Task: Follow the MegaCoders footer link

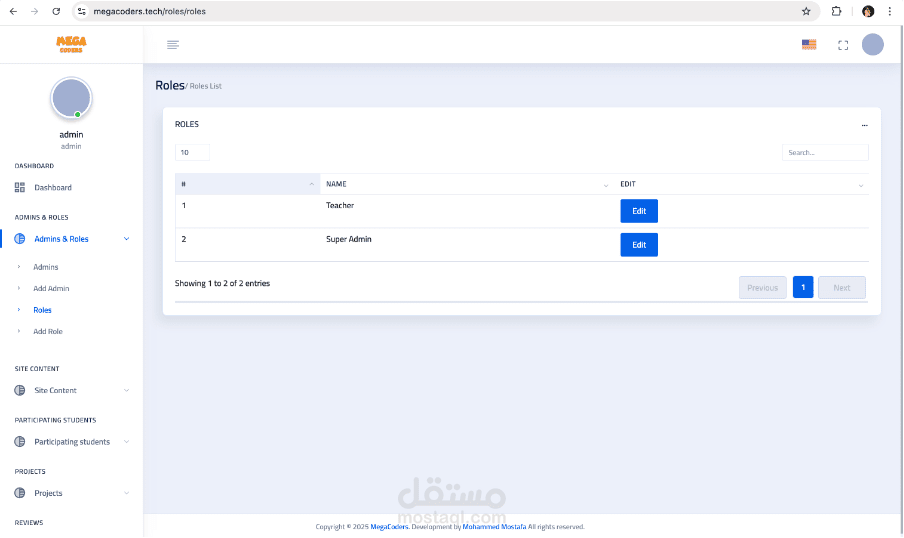Action: [389, 526]
